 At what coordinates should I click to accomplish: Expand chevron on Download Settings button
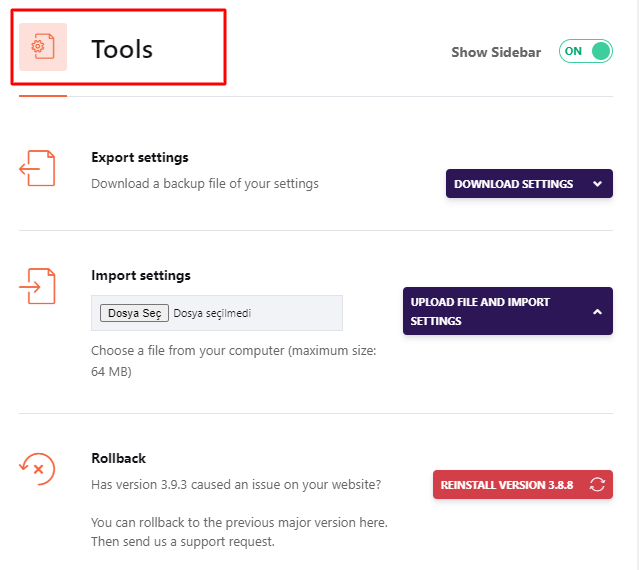click(x=597, y=184)
